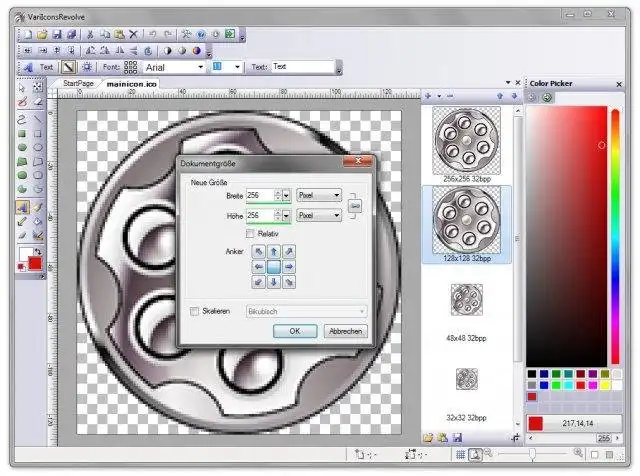Toggle the anti-aliasing button in text toolbar

[69, 67]
